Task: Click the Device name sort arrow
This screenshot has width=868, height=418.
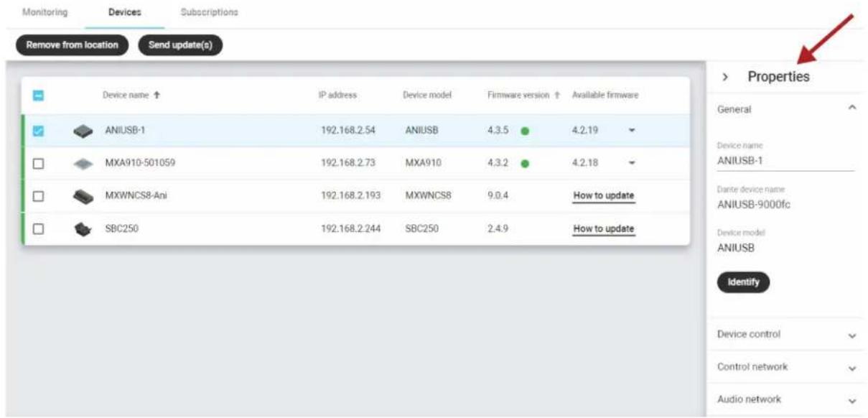Action: pyautogui.click(x=157, y=96)
